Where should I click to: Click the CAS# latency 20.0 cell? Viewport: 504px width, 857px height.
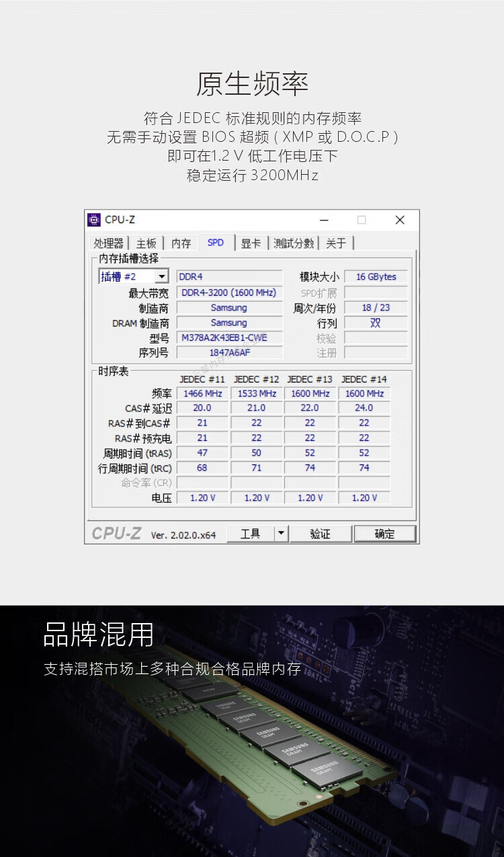point(202,408)
